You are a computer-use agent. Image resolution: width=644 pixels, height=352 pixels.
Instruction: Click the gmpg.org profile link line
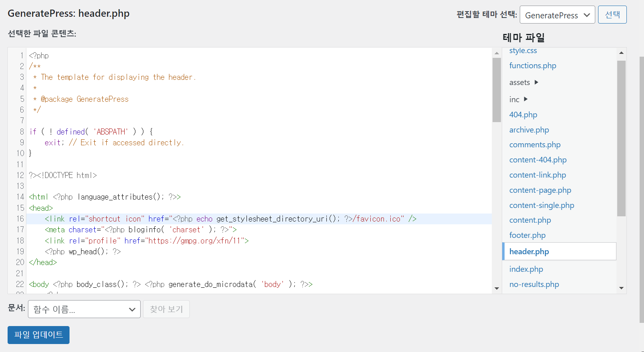tap(147, 241)
